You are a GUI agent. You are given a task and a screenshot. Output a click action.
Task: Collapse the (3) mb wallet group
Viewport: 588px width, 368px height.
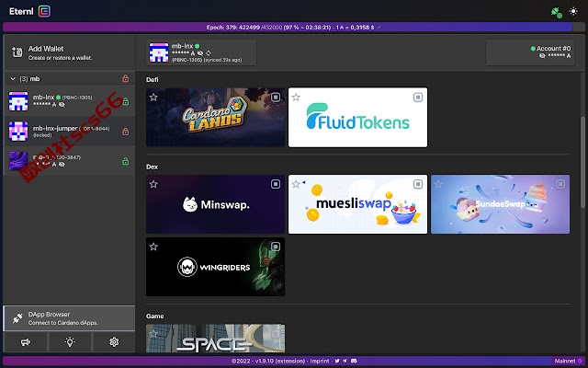13,79
